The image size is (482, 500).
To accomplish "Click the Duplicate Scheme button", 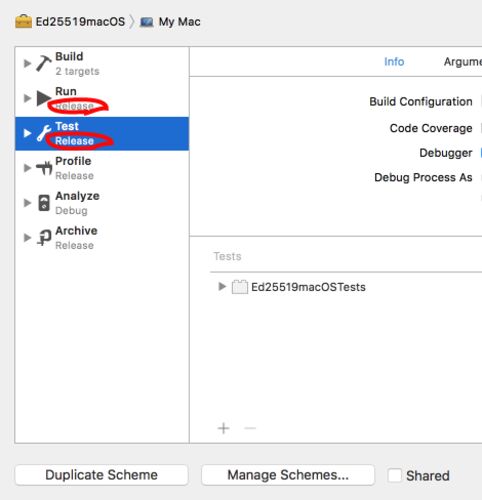I will [x=101, y=475].
